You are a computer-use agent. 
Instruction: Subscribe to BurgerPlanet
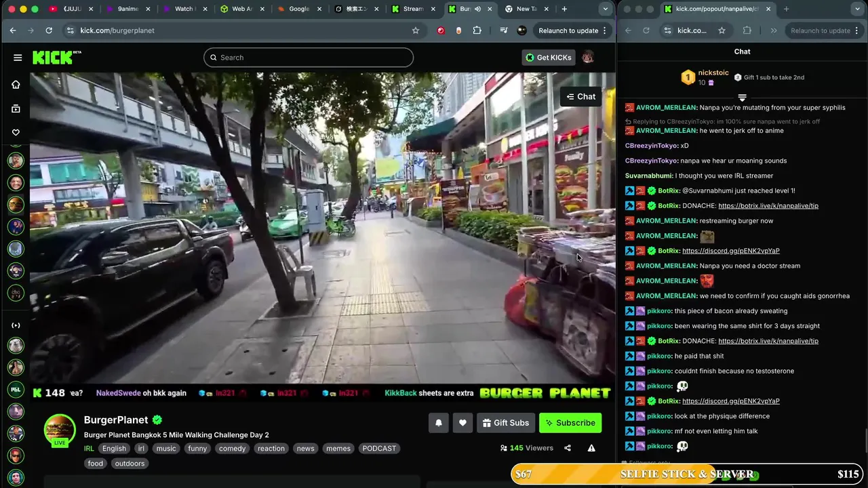[570, 423]
